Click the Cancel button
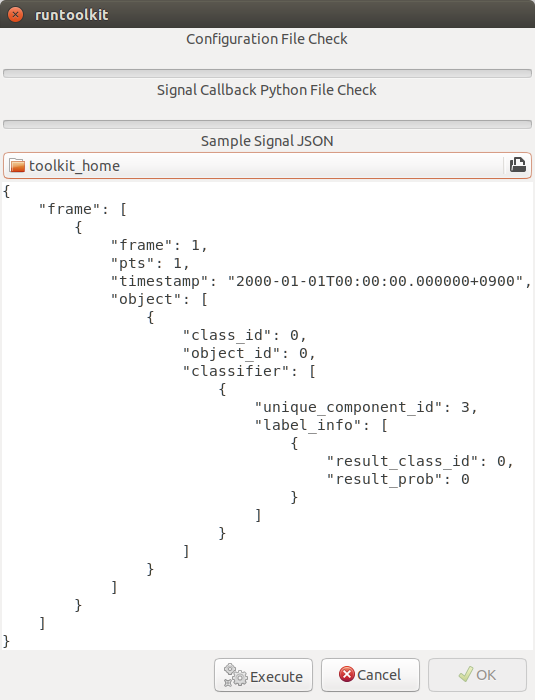The width and height of the screenshot is (535, 700). coord(370,675)
